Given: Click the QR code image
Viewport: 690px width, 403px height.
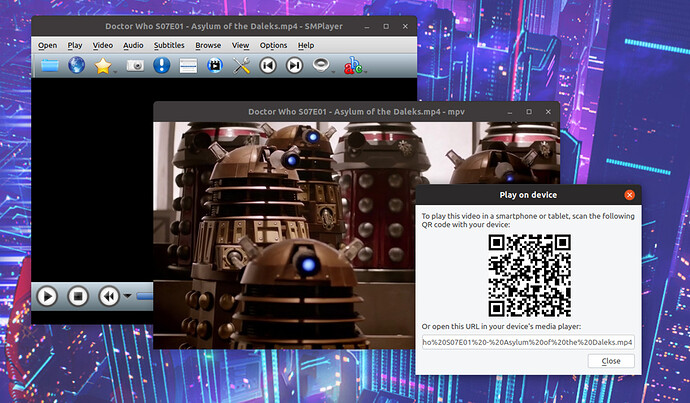Looking at the screenshot, I should point(529,275).
